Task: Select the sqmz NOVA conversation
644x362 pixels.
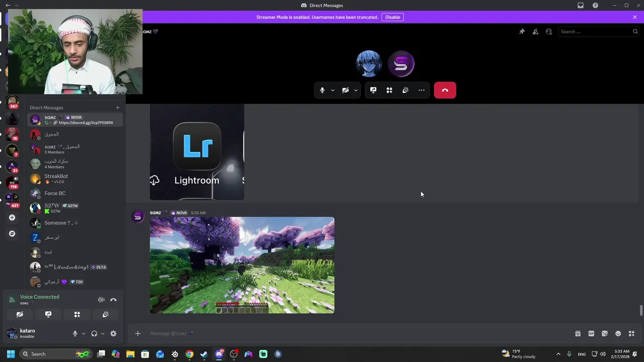Action: 75,120
